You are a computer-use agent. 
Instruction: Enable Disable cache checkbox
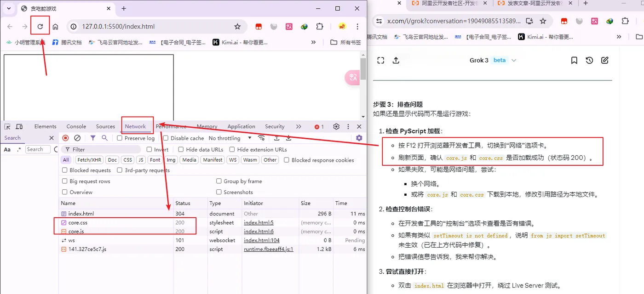pos(166,138)
